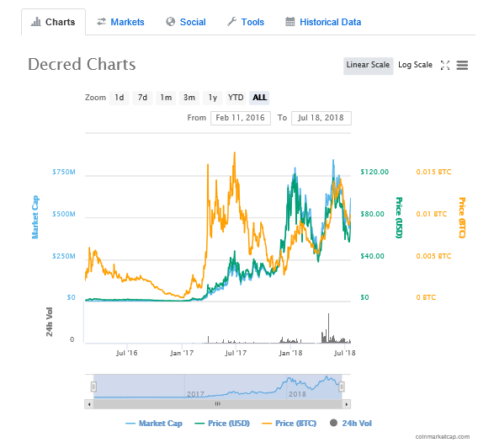Click the 2017 label in the navigator

tap(195, 394)
